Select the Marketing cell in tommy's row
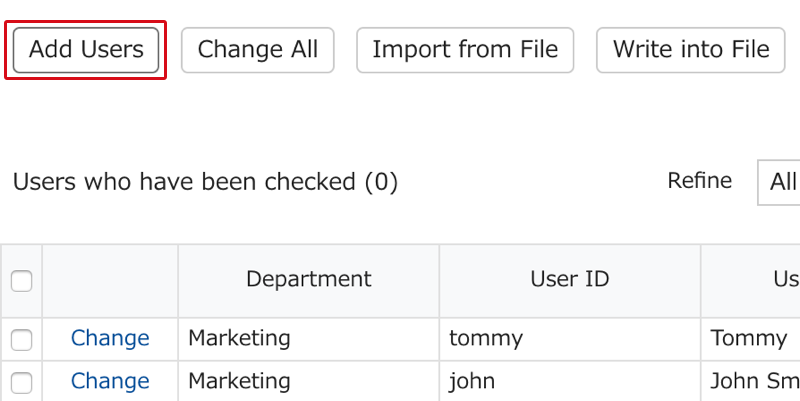This screenshot has width=800, height=401. point(309,339)
